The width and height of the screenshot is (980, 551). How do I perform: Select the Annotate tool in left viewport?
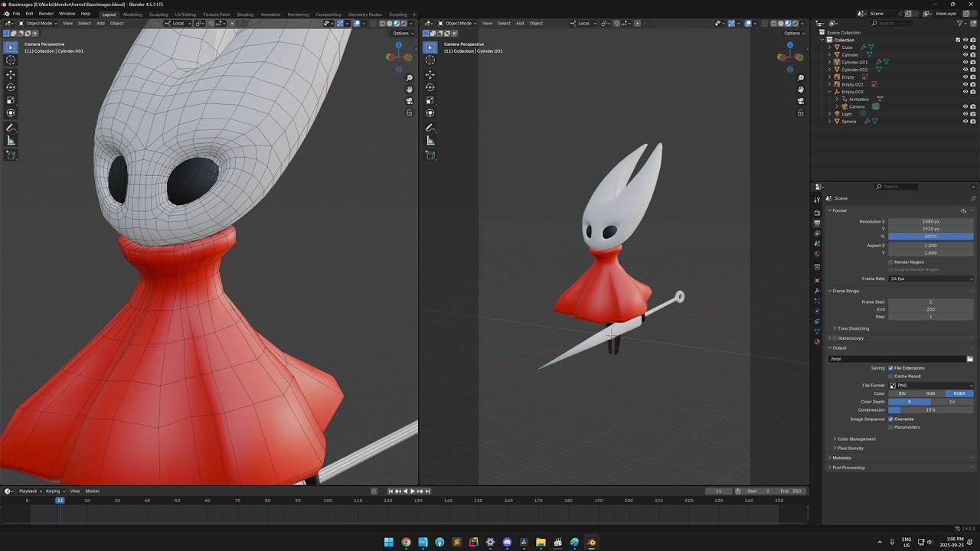(x=11, y=128)
